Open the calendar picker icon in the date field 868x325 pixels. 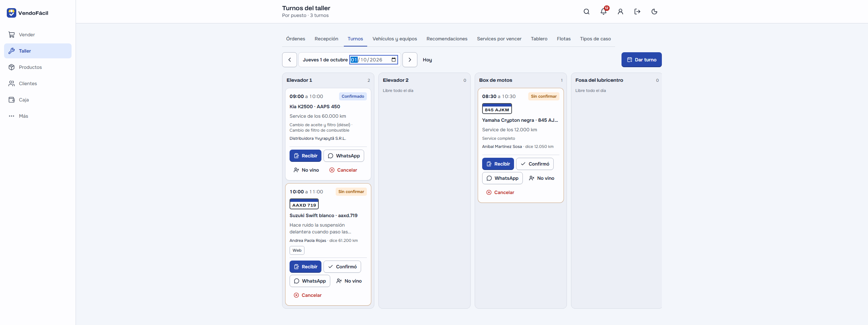pos(394,60)
